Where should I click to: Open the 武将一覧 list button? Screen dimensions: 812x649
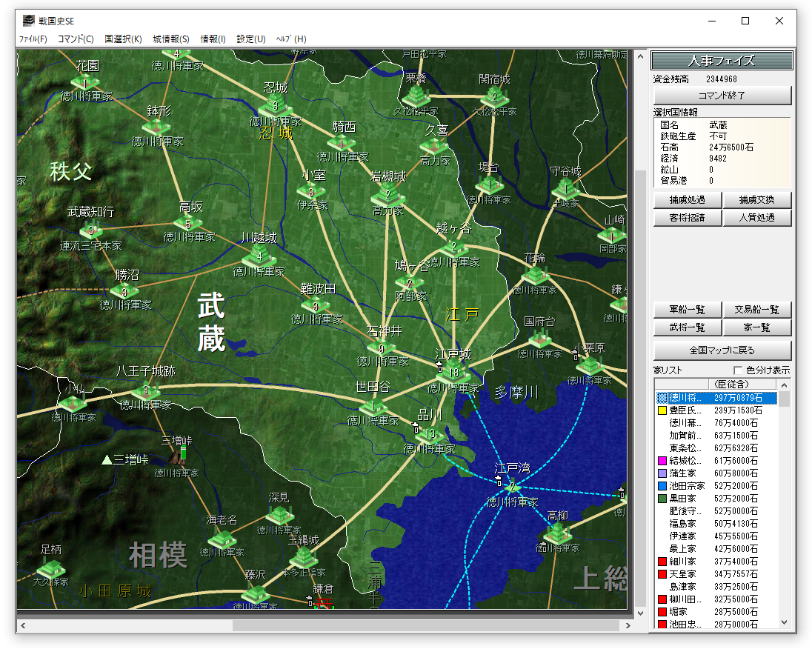point(687,327)
